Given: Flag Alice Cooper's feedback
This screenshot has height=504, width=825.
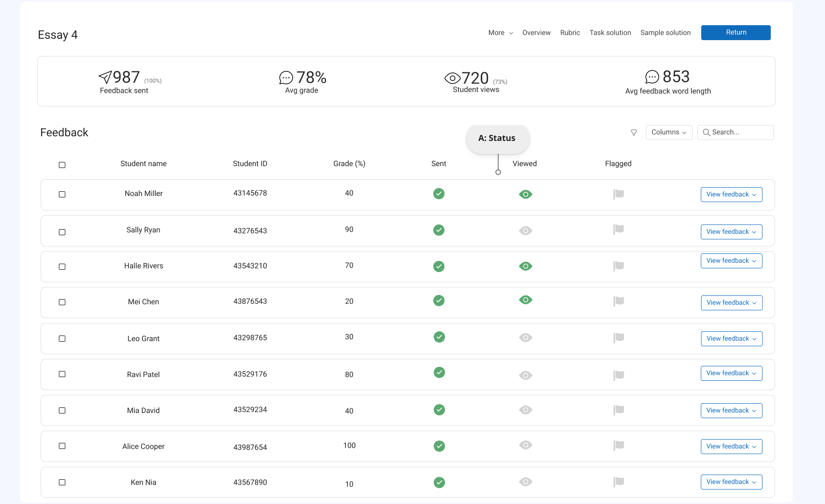Looking at the screenshot, I should point(619,445).
